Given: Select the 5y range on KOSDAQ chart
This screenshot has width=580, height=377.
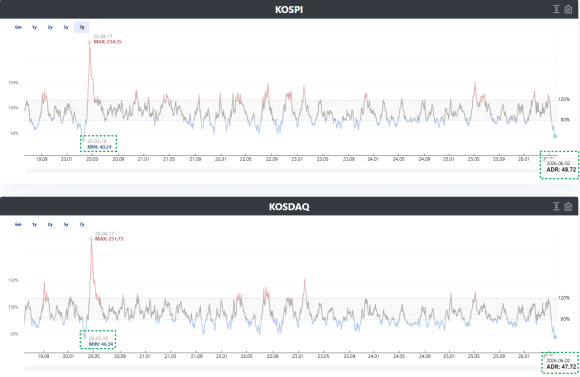Looking at the screenshot, I should pos(66,224).
